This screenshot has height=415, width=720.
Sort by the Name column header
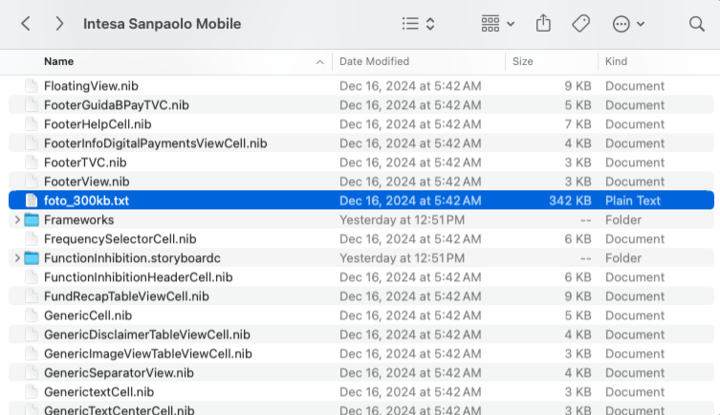(x=59, y=62)
